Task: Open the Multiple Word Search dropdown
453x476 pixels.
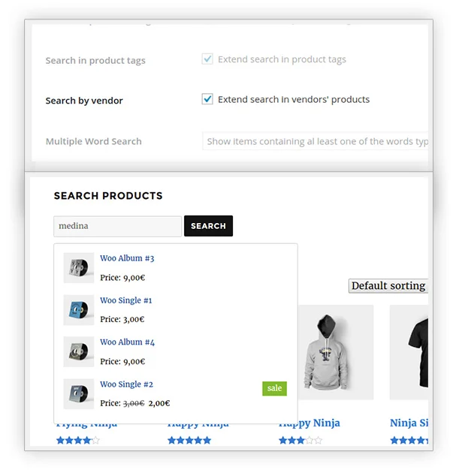Action: 316,141
